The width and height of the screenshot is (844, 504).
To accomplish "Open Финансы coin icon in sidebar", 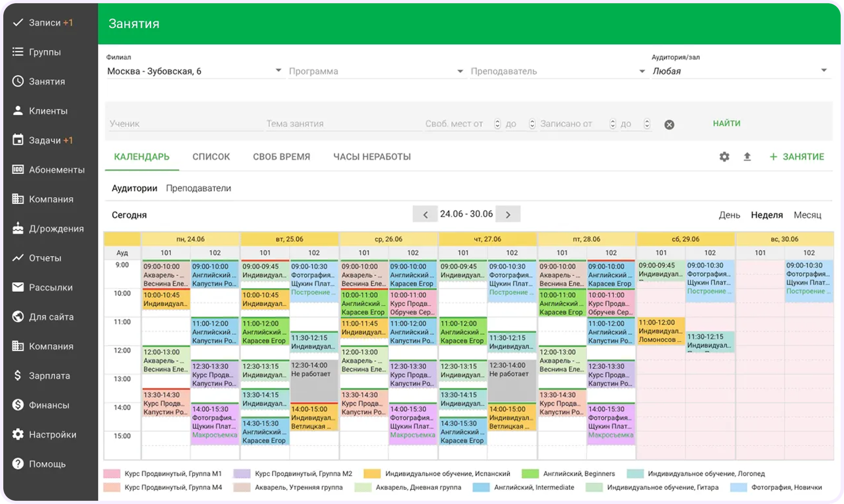I will 18,405.
